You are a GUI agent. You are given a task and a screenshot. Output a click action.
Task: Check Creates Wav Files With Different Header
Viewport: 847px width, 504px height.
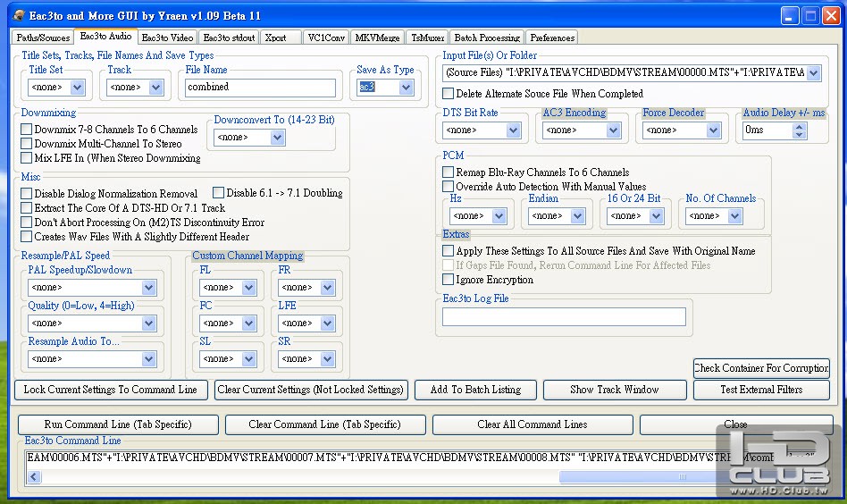click(x=27, y=237)
